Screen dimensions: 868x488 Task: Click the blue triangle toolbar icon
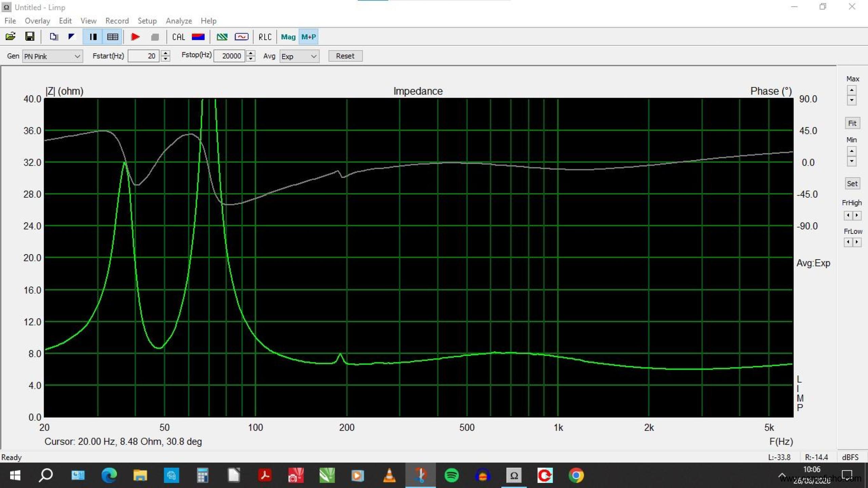72,37
